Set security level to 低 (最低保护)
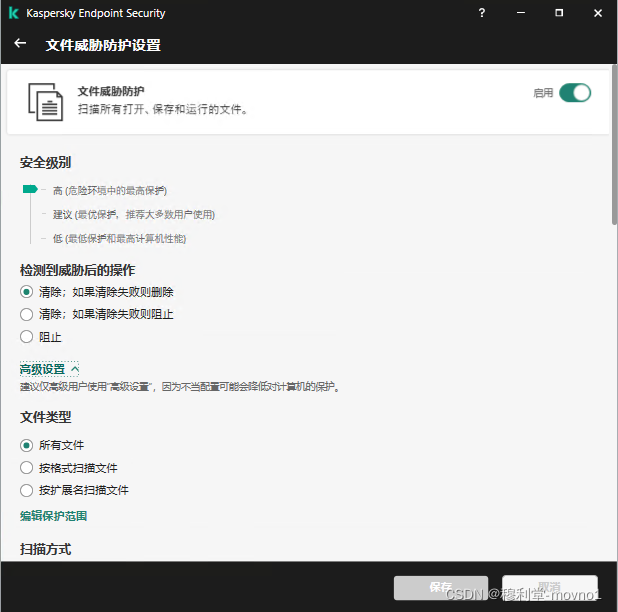 [x=119, y=239]
